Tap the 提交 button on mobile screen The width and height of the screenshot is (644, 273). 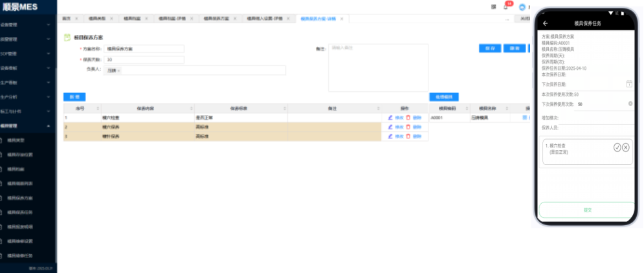[x=587, y=210]
